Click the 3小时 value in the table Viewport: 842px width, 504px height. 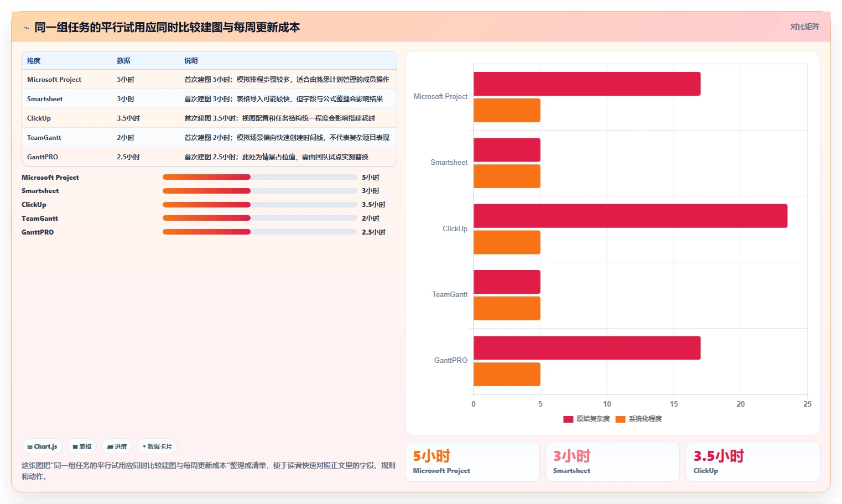tap(126, 99)
